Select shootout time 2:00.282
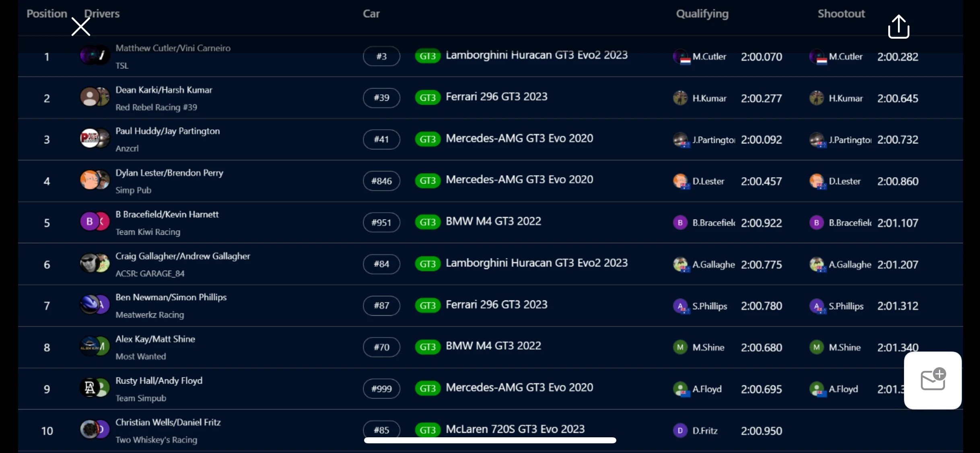This screenshot has height=453, width=980. (898, 57)
